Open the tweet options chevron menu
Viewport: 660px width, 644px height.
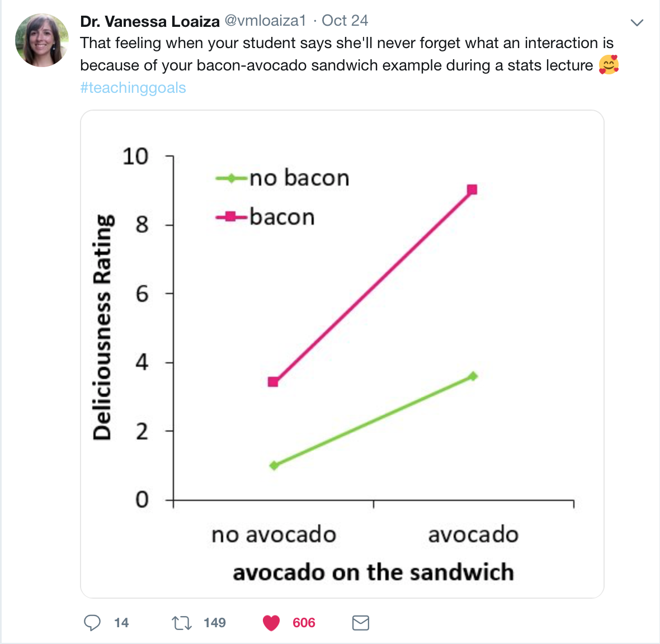[x=637, y=23]
